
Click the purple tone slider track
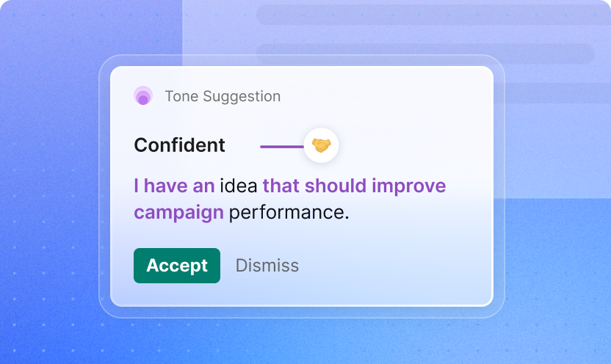tap(281, 146)
